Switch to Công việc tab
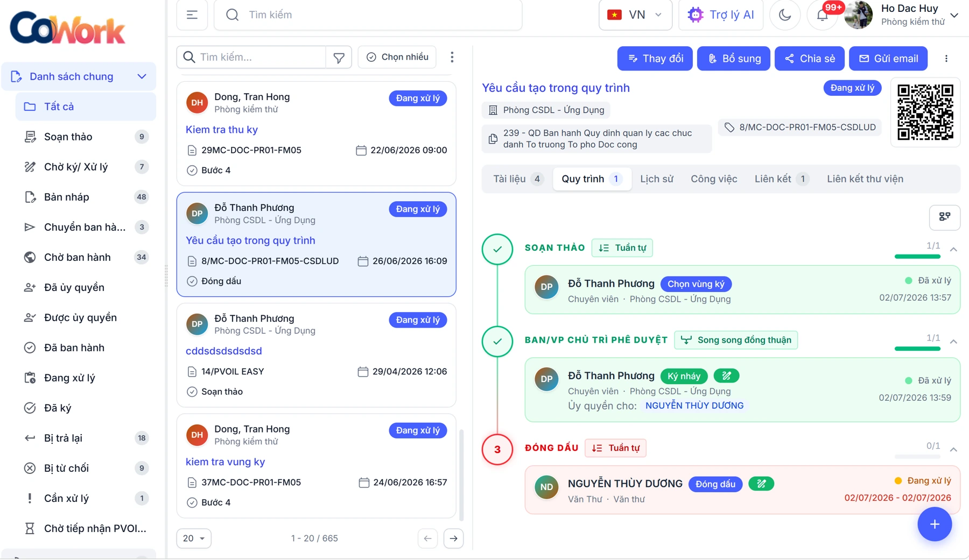Screen dimensions: 969x560 (714, 179)
